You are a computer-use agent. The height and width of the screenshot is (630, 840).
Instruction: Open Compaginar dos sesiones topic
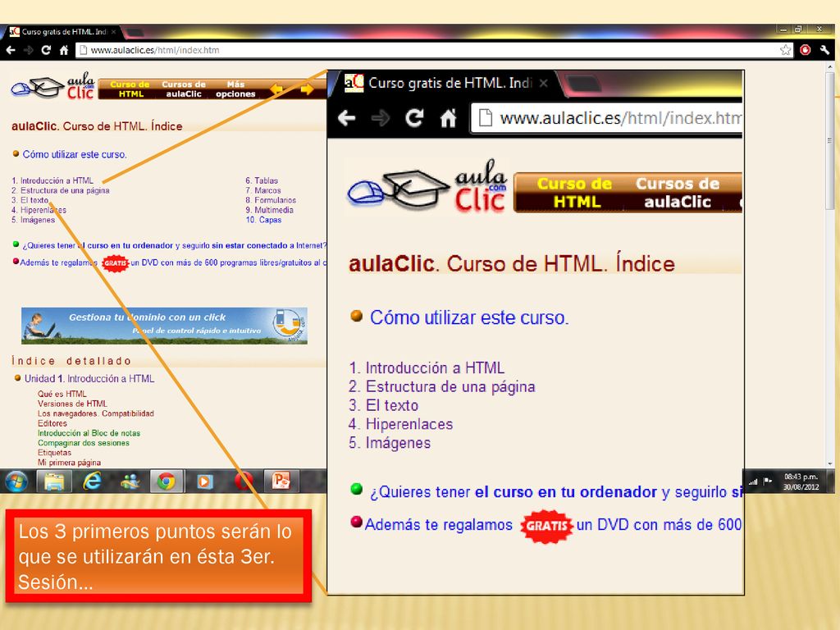[83, 443]
